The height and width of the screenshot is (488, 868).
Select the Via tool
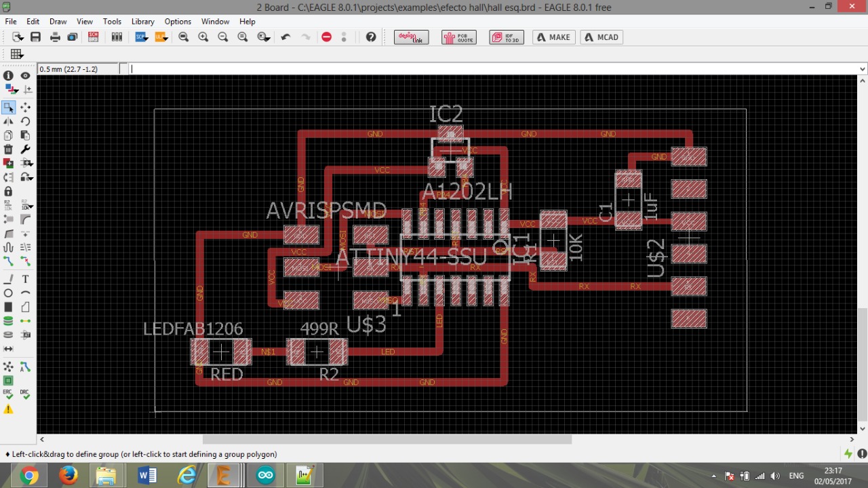pos(8,320)
